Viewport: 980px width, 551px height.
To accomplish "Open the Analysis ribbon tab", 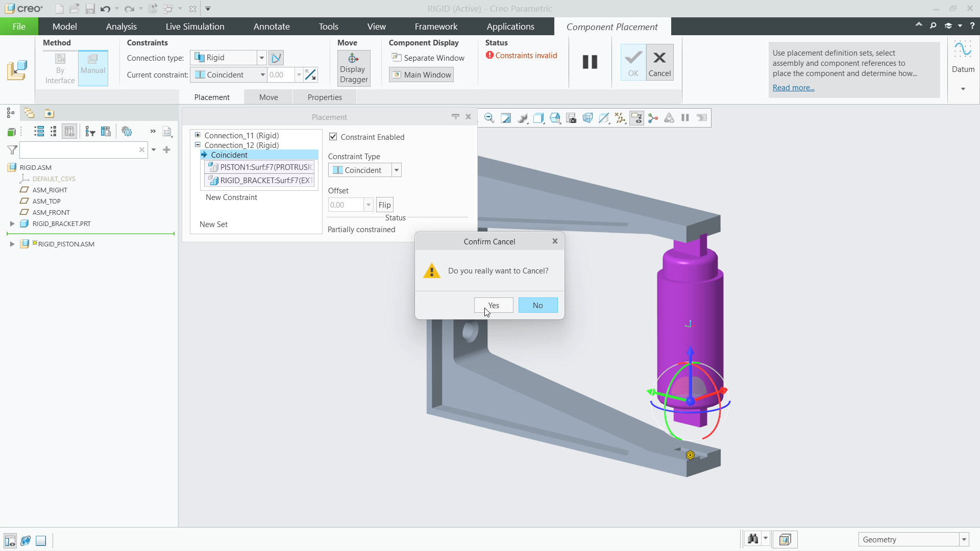I will click(121, 27).
